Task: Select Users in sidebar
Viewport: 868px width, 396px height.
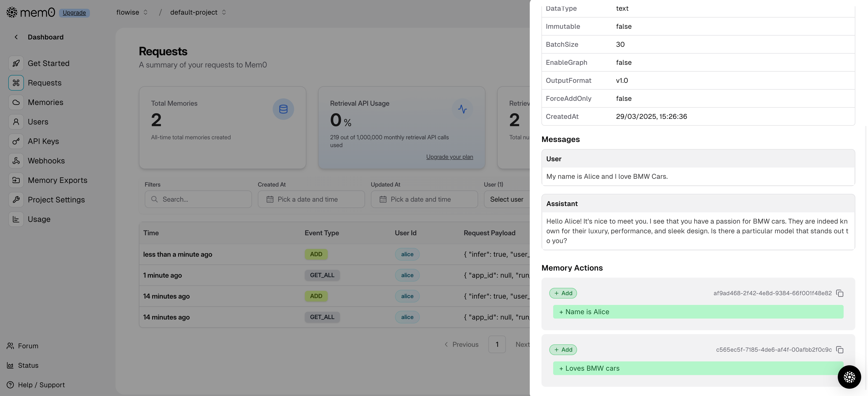Action: tap(38, 122)
